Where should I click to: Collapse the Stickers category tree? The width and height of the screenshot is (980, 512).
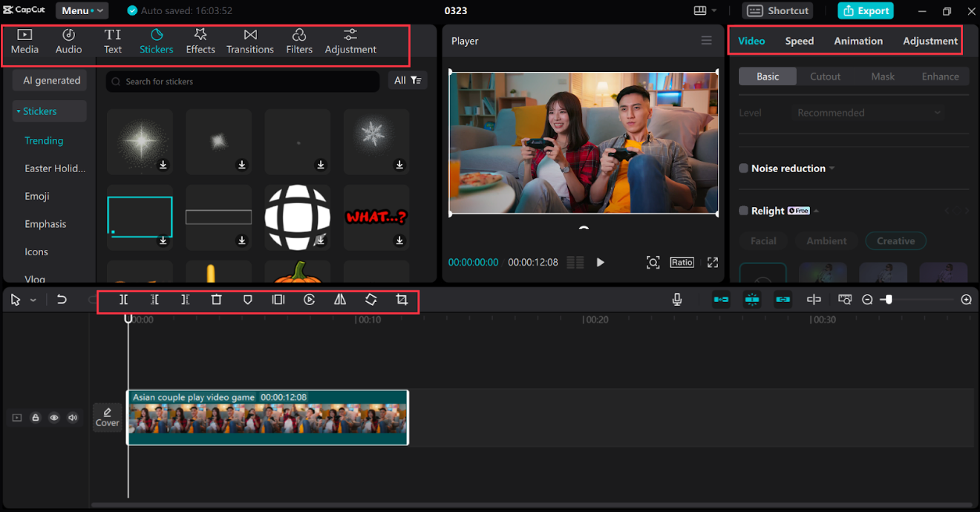19,111
